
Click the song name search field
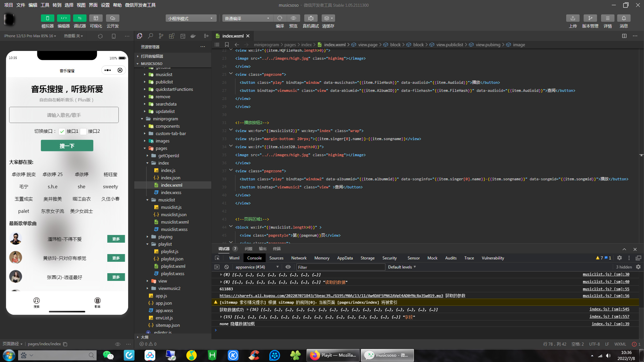(x=64, y=115)
